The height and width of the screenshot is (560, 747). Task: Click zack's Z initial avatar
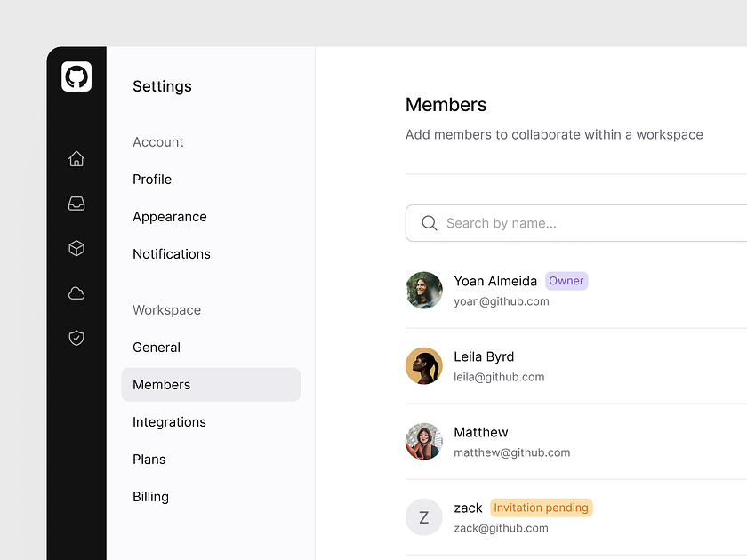(x=424, y=517)
